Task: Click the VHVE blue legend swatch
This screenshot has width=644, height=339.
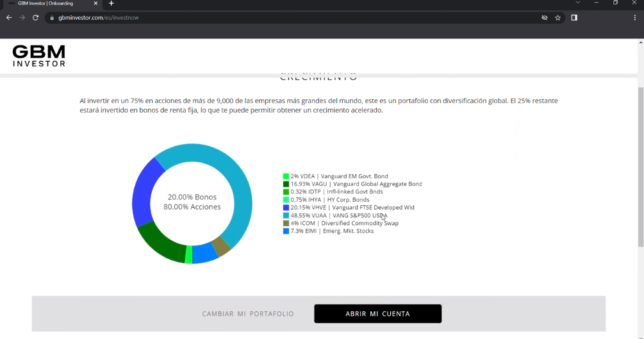Action: (286, 208)
